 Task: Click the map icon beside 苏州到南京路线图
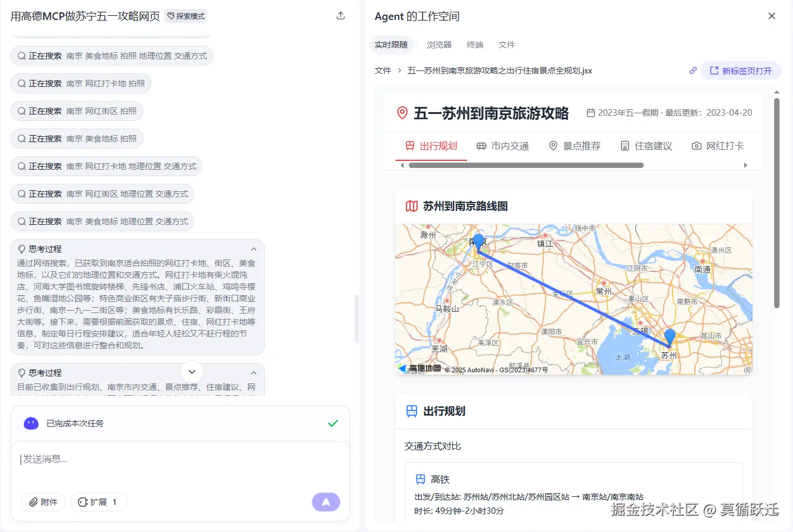tap(412, 206)
